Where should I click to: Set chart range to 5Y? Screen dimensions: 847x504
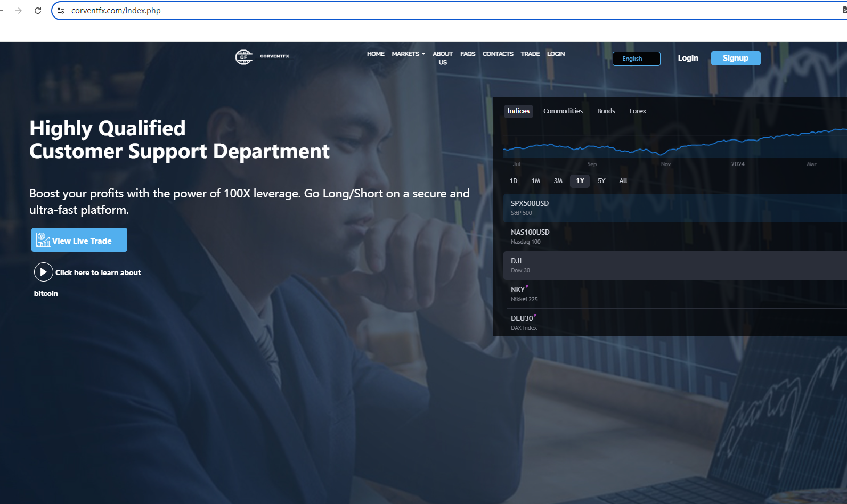coord(601,181)
